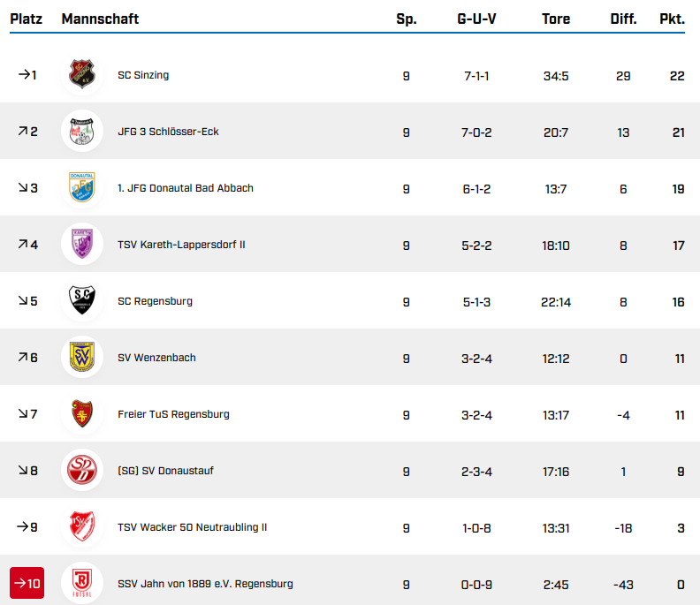Screen dimensions: 700x605
Task: Click the SC Sinzing club logo
Action: tap(82, 75)
